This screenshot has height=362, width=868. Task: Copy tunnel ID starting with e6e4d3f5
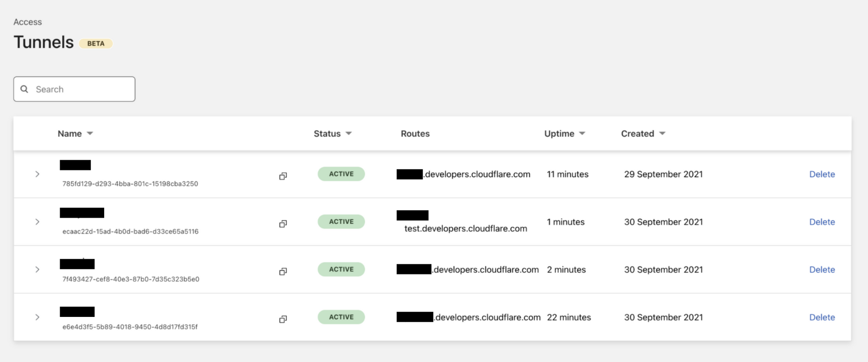coord(283,319)
